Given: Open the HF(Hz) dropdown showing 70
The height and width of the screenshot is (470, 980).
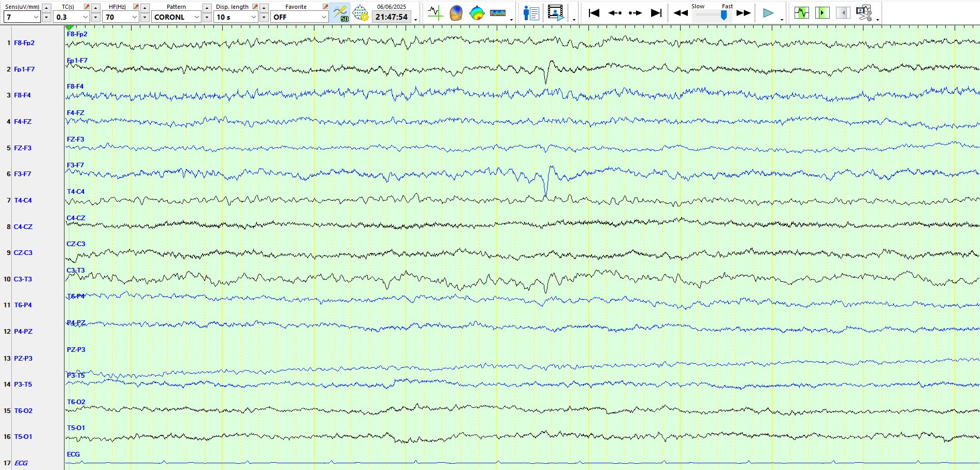Looking at the screenshot, I should pos(121,17).
